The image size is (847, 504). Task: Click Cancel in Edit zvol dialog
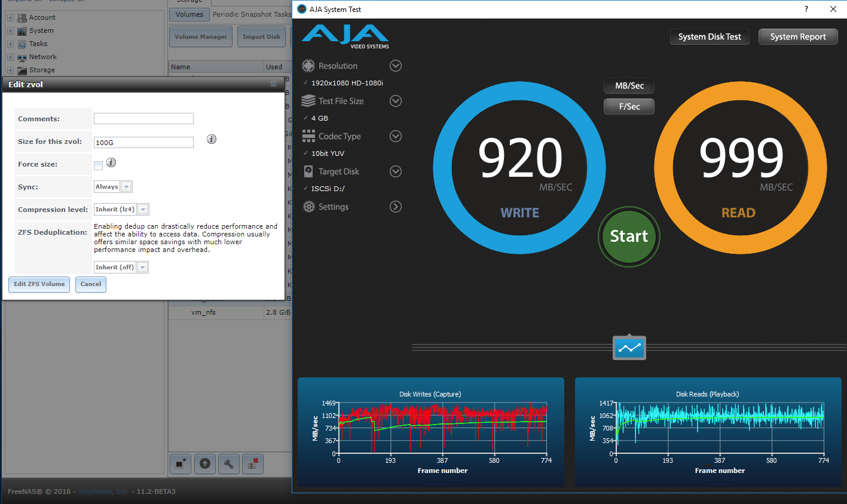(91, 284)
